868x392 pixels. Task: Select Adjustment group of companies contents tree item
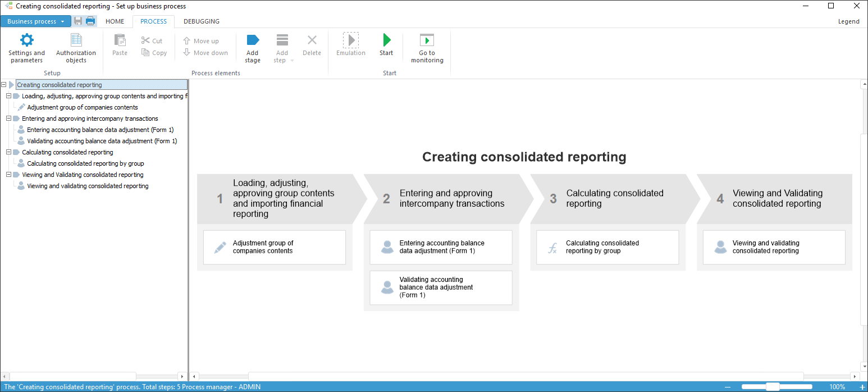click(83, 107)
